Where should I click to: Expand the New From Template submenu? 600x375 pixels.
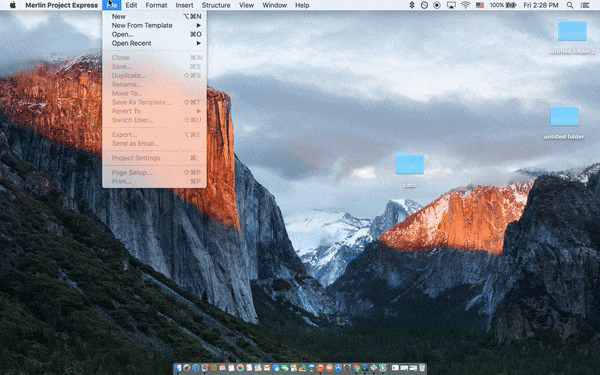coord(155,25)
